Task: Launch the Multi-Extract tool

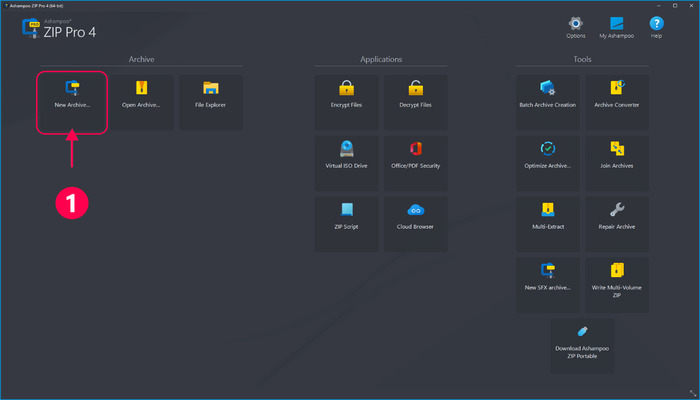Action: click(x=548, y=224)
